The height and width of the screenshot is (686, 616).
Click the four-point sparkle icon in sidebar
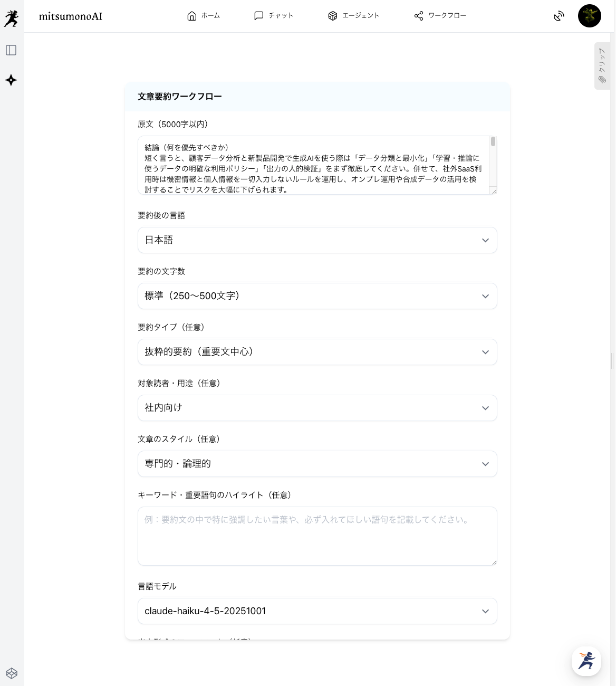coord(11,80)
